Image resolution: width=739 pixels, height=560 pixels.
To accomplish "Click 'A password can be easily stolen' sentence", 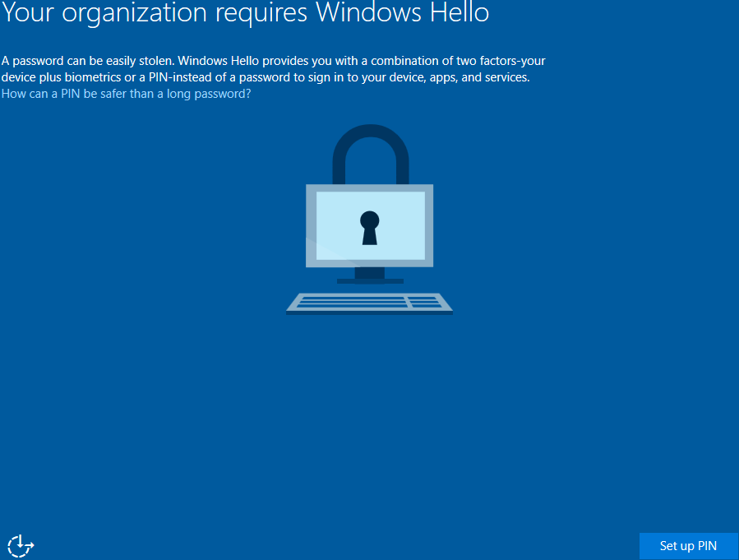I will [x=87, y=61].
